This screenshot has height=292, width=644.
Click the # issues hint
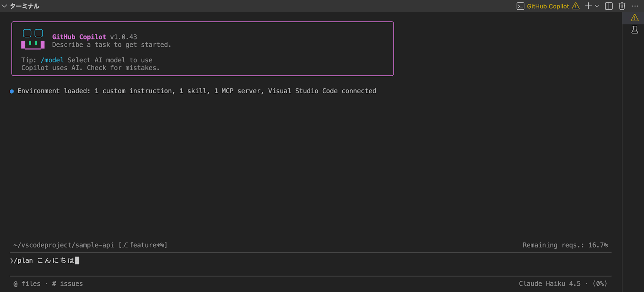pos(67,284)
